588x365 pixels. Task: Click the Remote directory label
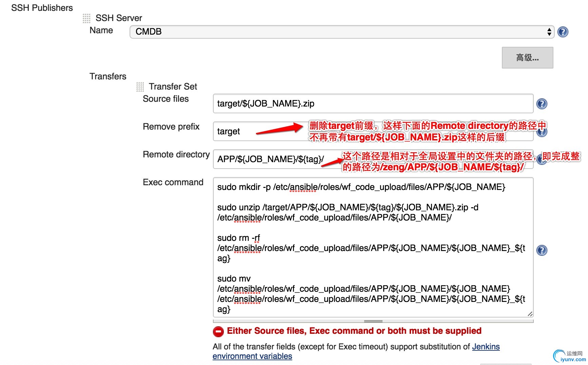[176, 154]
